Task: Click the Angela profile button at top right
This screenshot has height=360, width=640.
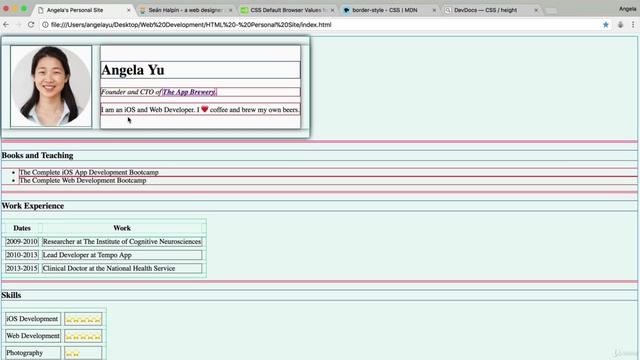Action: 627,9
